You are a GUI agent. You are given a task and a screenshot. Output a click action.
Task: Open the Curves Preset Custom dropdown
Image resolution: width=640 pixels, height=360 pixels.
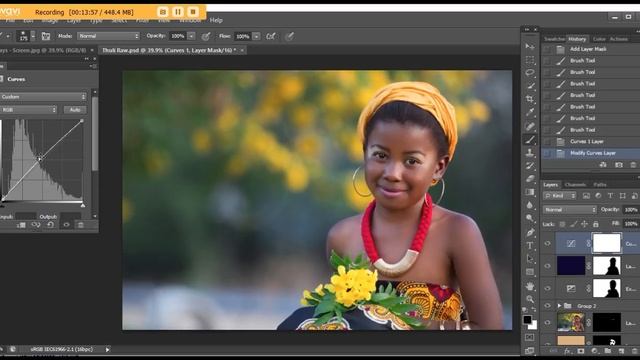(43, 97)
